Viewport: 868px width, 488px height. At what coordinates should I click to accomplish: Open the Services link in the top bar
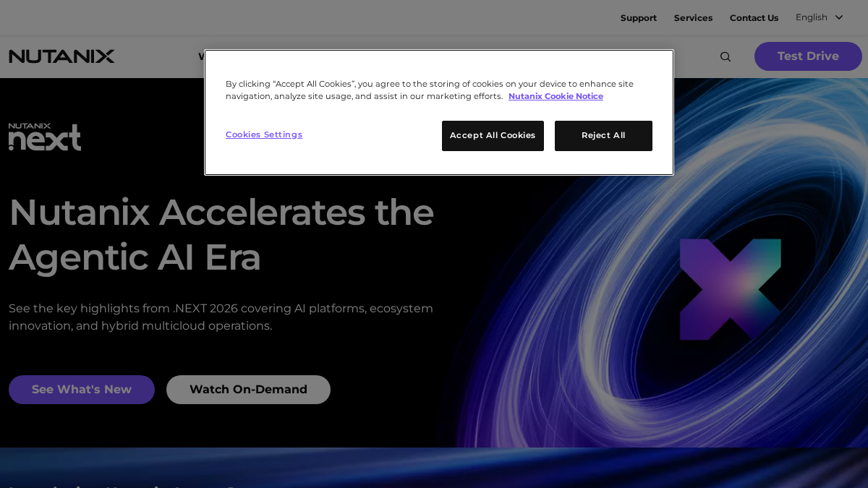coord(693,18)
